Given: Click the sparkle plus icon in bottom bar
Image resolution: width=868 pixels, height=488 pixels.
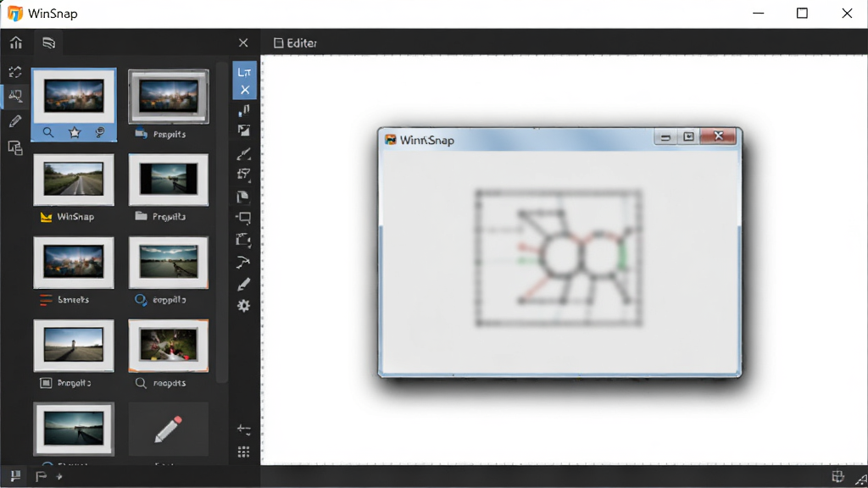Looking at the screenshot, I should click(x=59, y=476).
